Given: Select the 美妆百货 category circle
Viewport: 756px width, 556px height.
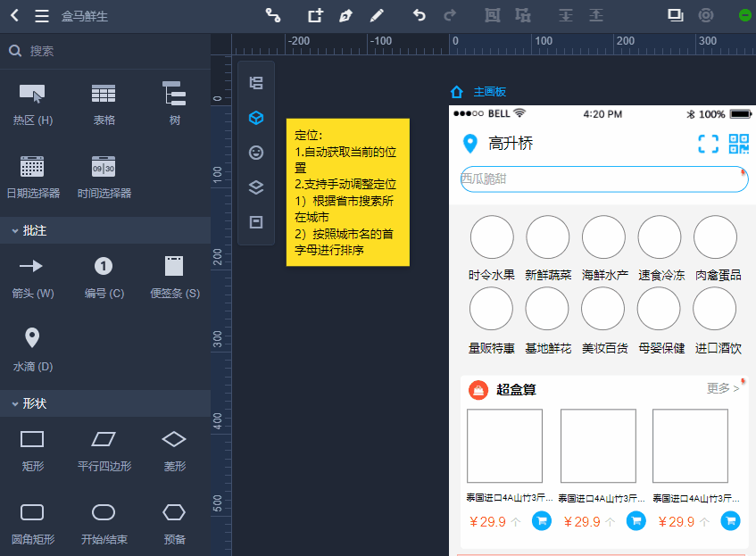Looking at the screenshot, I should (603, 309).
